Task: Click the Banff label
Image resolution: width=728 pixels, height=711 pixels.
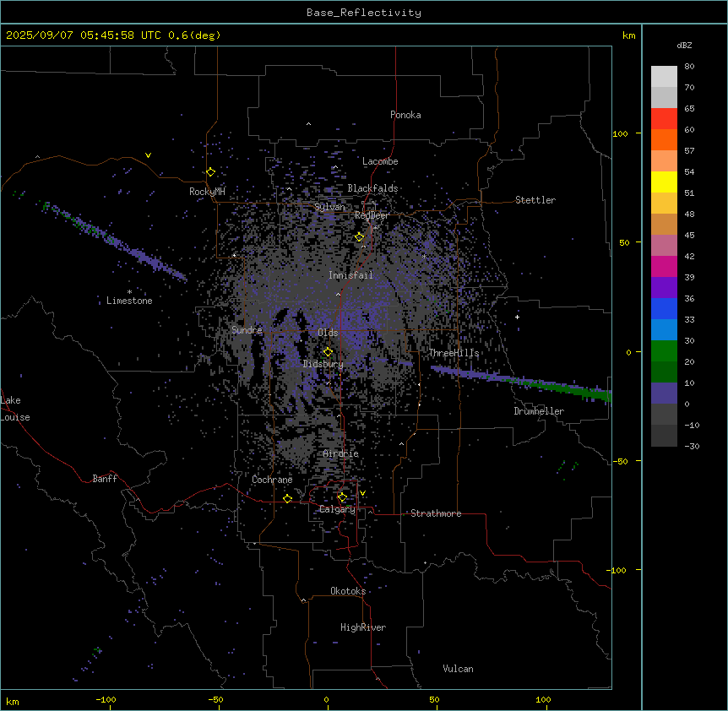Action: pyautogui.click(x=105, y=479)
